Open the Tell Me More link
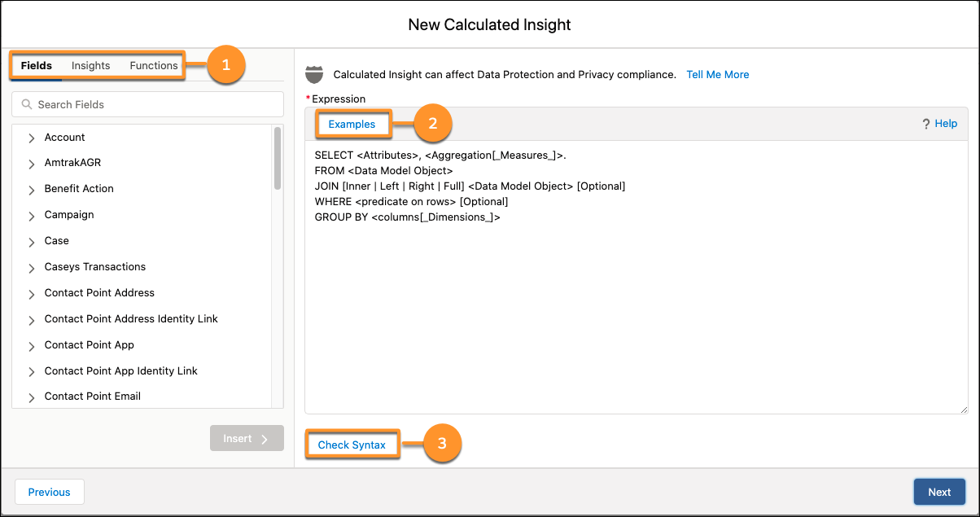The image size is (980, 517). pos(718,74)
